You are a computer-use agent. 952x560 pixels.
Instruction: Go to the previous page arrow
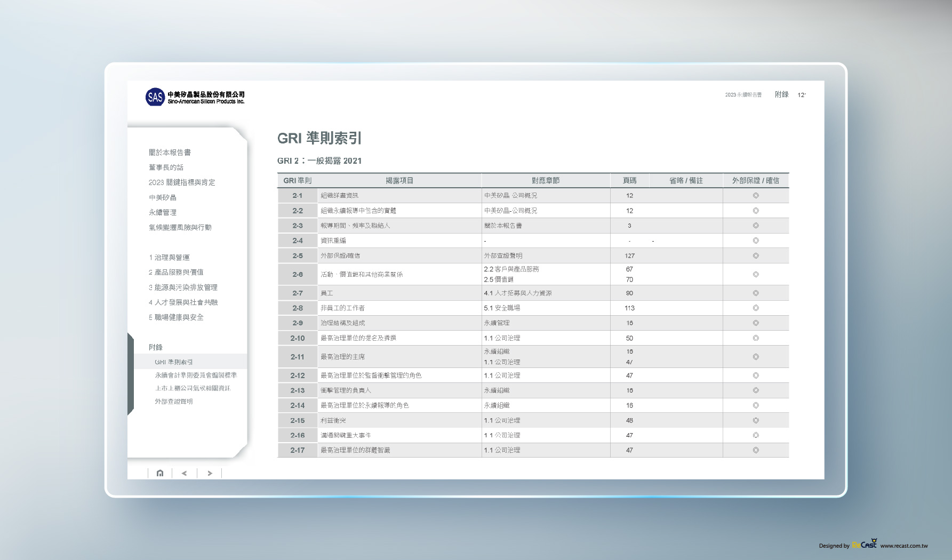pos(185,473)
